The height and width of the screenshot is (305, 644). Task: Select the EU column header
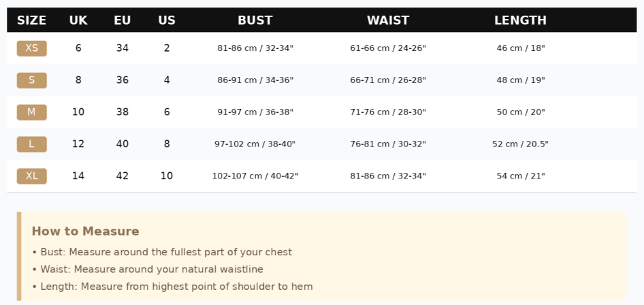tap(123, 20)
